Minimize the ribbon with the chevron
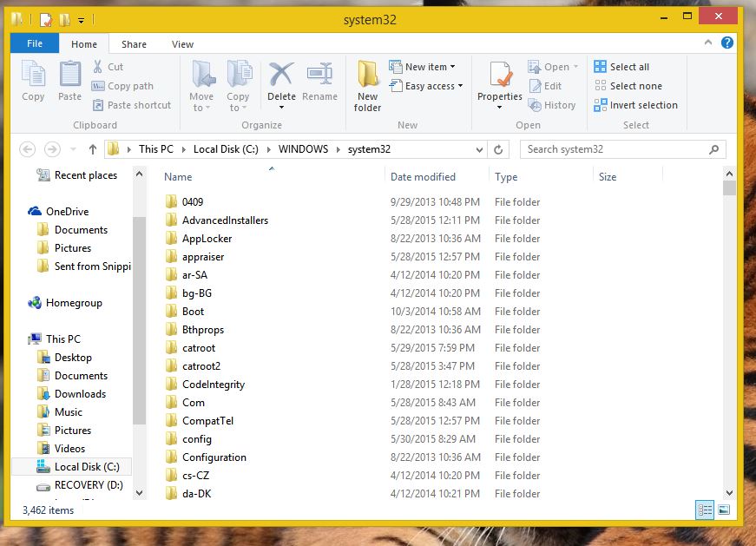 tap(707, 43)
